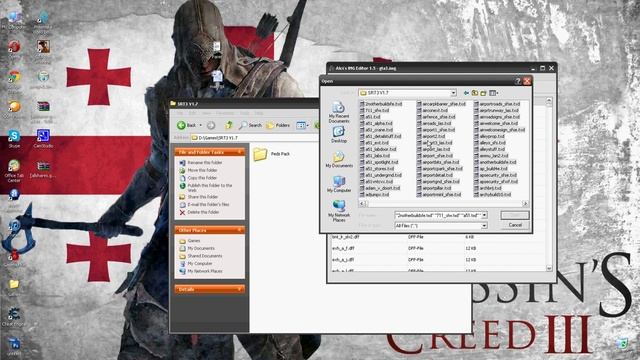Open the File menu in Explorer
The image size is (640, 360).
(180, 113)
